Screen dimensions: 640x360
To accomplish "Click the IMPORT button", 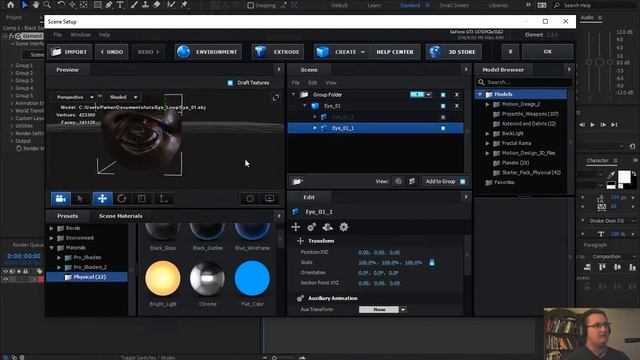I will coord(70,52).
